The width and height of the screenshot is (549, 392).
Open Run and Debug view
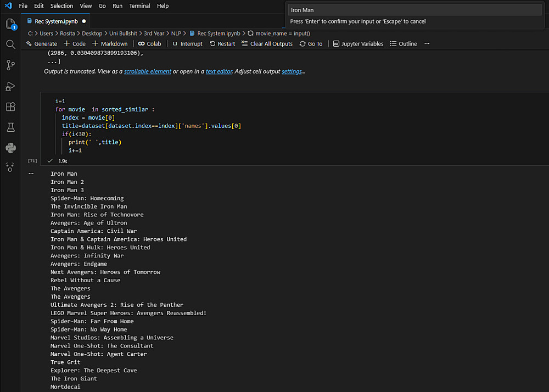[x=10, y=86]
